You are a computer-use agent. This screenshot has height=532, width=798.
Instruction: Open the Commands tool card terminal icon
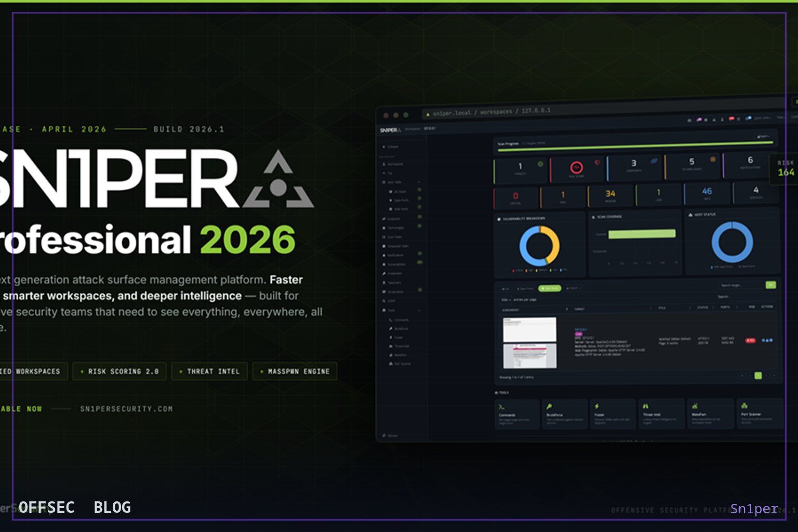pyautogui.click(x=502, y=407)
